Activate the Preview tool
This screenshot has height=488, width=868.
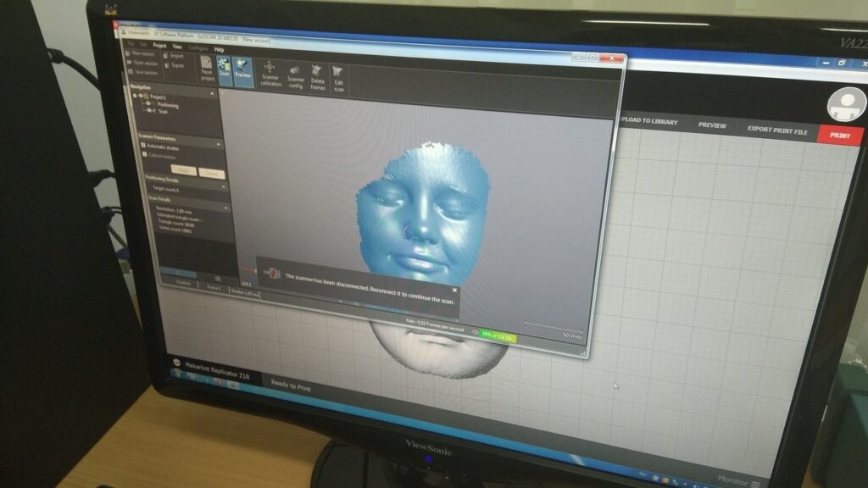(242, 71)
